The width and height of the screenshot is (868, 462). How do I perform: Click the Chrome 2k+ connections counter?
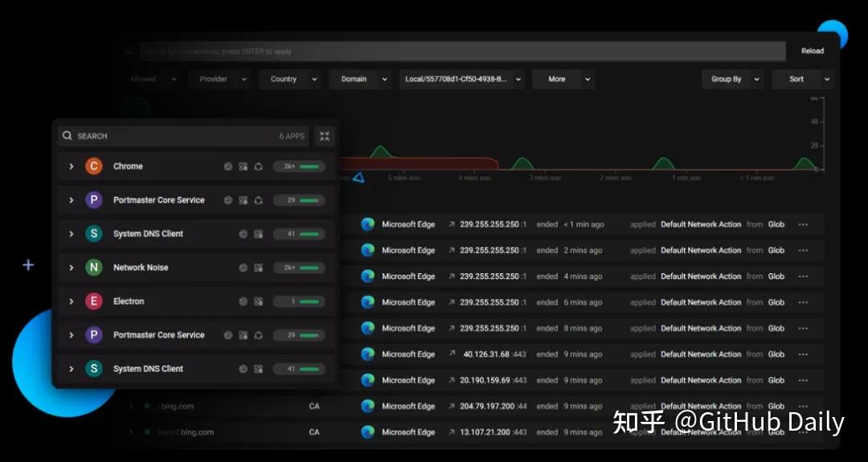click(299, 166)
